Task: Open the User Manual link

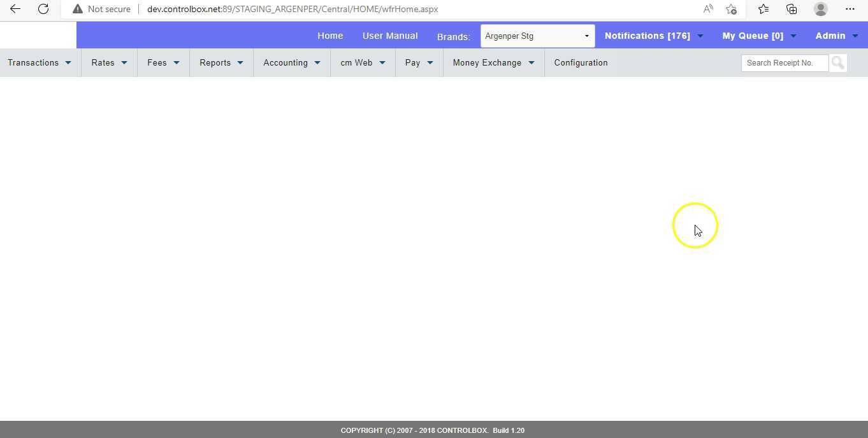Action: 390,36
